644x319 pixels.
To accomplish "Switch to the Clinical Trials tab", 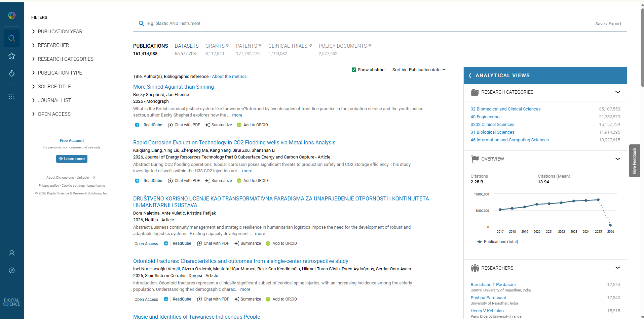I will pos(288,46).
